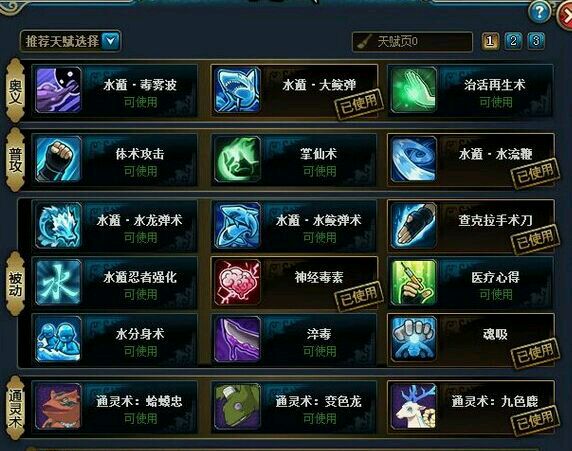Click the 天赋页0 name field
The width and height of the screenshot is (572, 451).
[x=412, y=41]
